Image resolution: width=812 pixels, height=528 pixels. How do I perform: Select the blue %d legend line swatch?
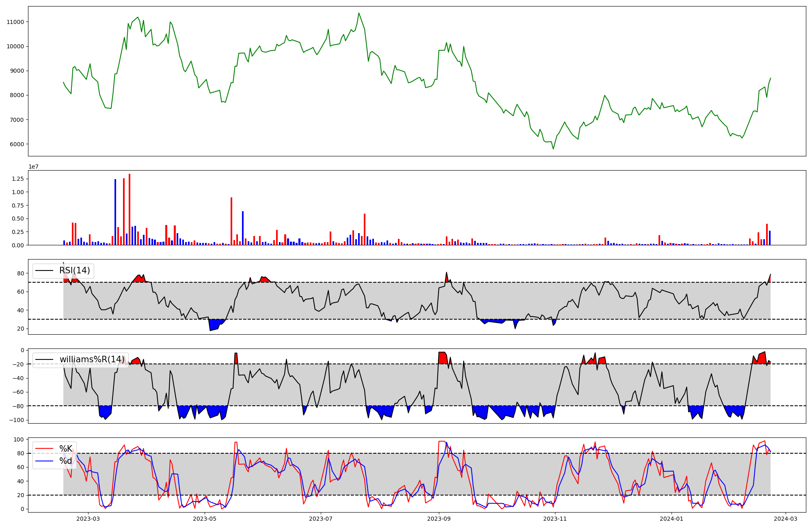pos(44,461)
